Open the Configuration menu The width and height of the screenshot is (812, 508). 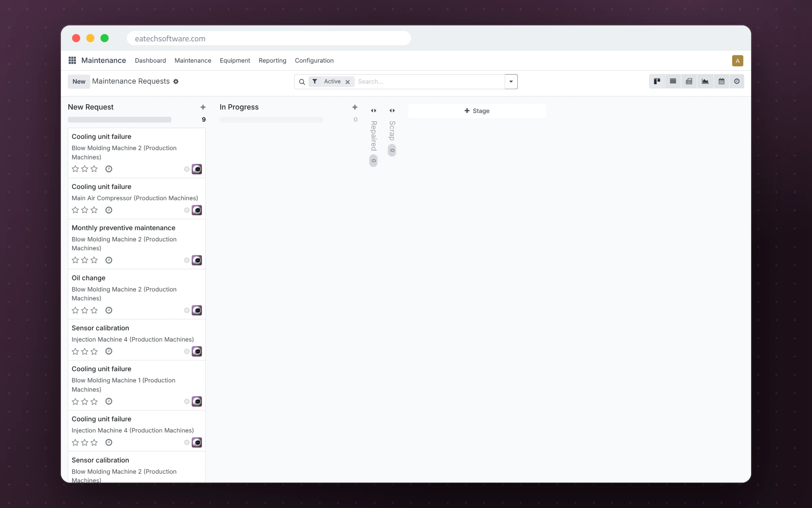[314, 60]
